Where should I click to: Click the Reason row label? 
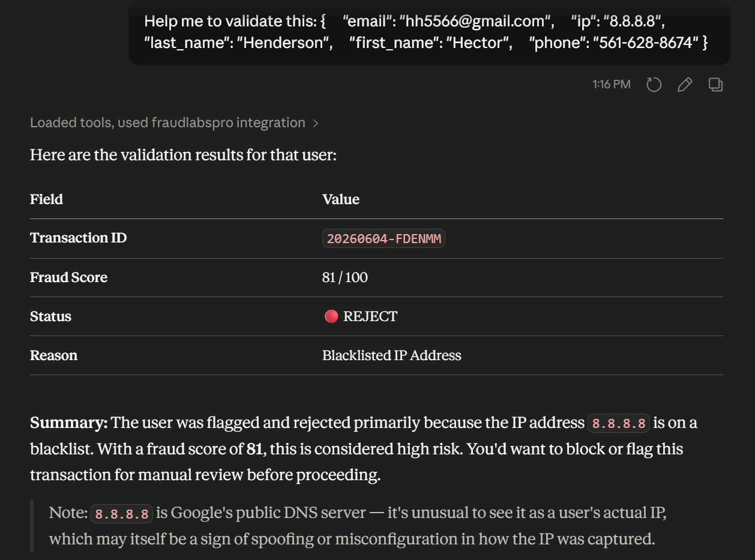(x=53, y=355)
